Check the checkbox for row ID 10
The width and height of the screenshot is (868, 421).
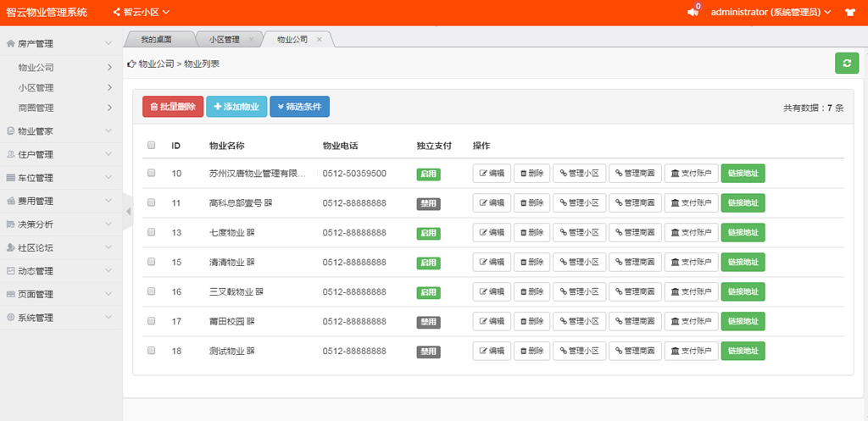pos(152,173)
